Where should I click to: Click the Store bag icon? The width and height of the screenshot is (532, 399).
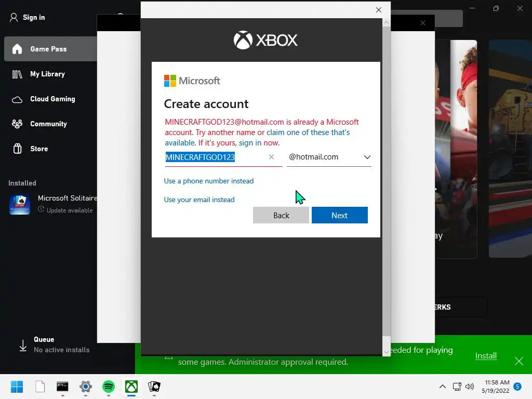[x=17, y=149]
